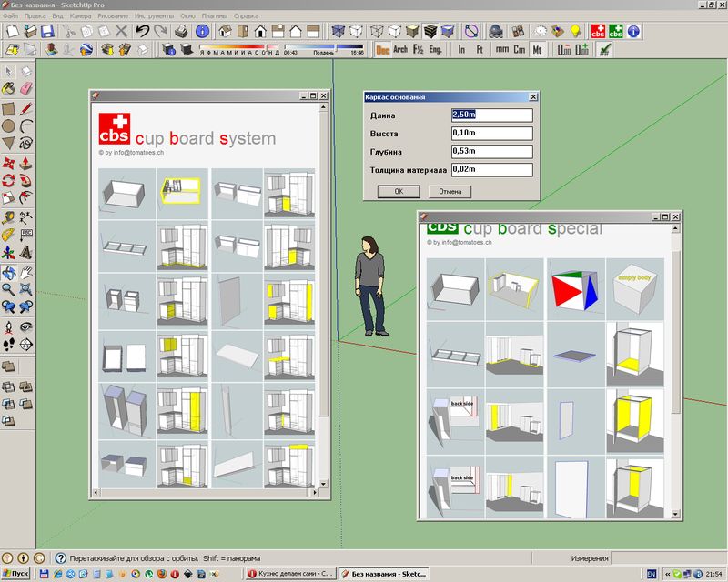Open the Инструменты menu
Viewport: 728px width, 582px height.
[x=154, y=15]
